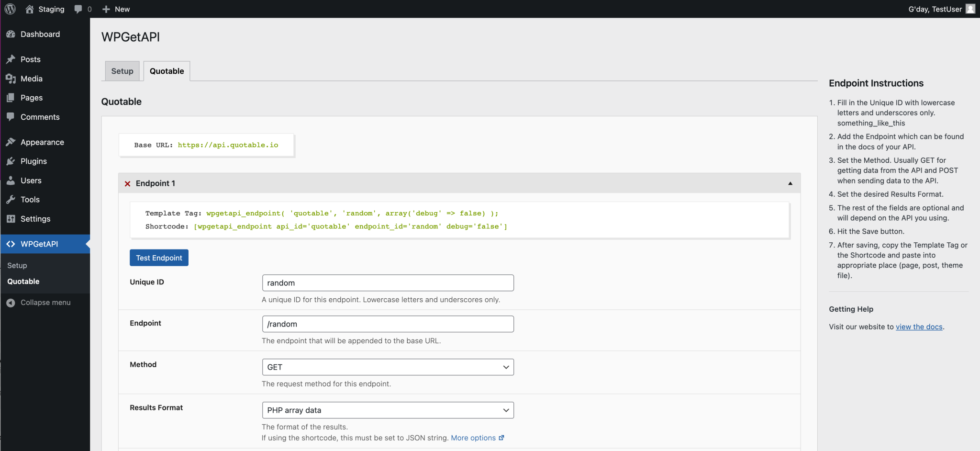The height and width of the screenshot is (451, 980).
Task: Open the New menu in admin bar
Action: coord(116,9)
